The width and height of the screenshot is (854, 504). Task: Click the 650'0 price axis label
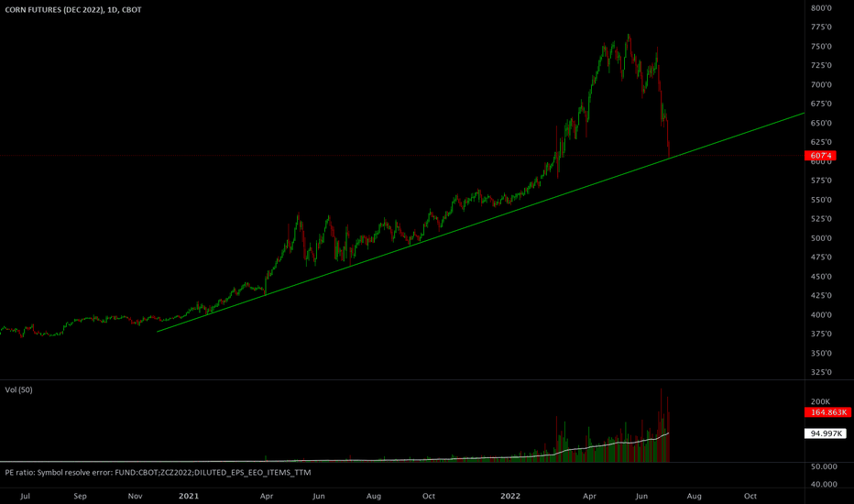pyautogui.click(x=821, y=123)
